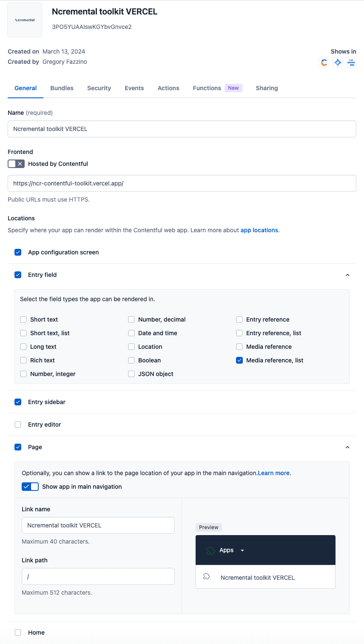Enable the Media reference checkbox
Viewport: 364px width, 644px height.
[x=239, y=347]
